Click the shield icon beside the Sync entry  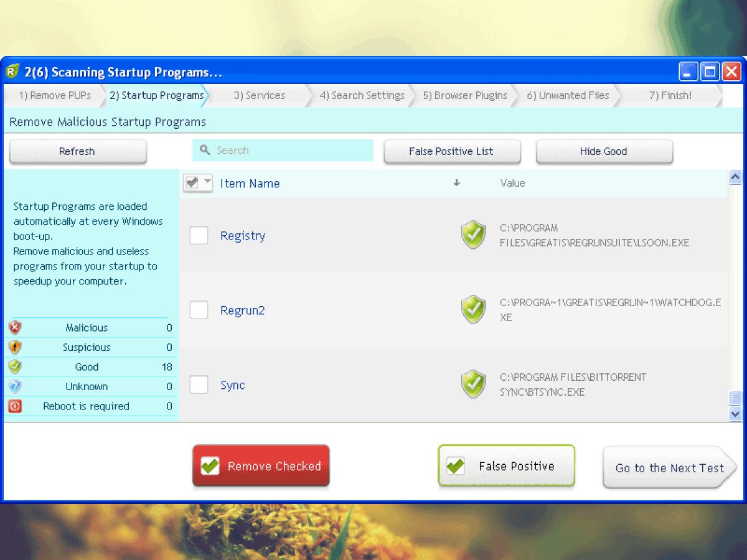click(473, 385)
